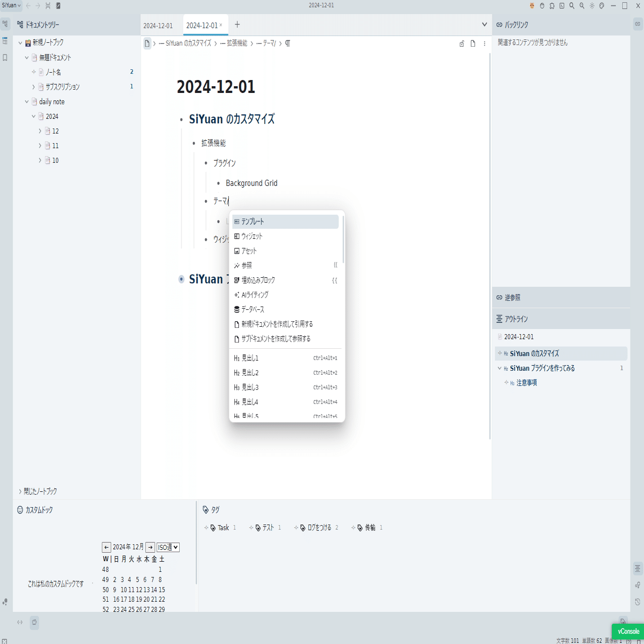Image resolution: width=644 pixels, height=644 pixels.
Task: Expand the 11 month folder
Action: (40, 146)
